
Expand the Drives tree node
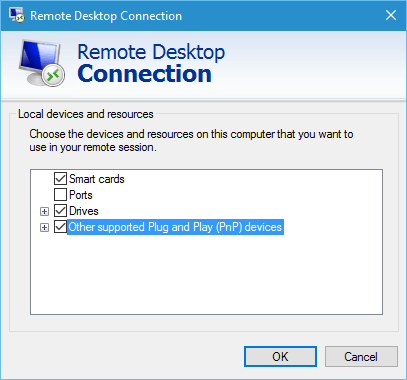coord(44,211)
